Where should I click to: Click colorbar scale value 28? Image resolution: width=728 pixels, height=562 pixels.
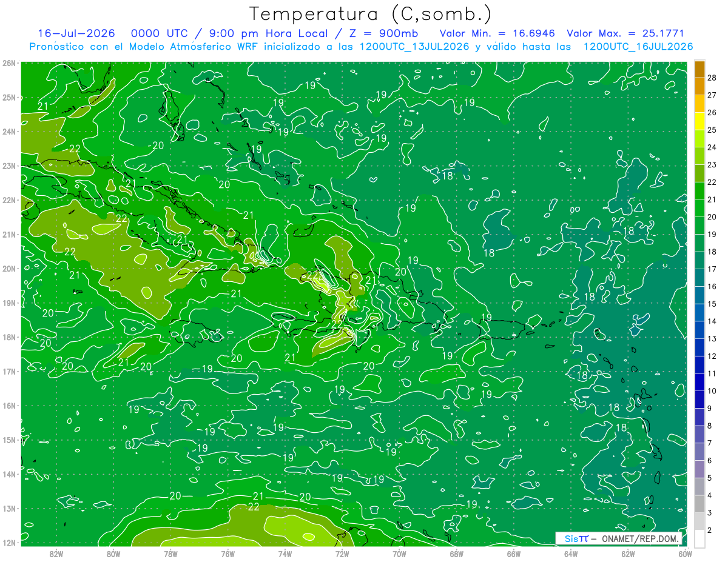click(712, 78)
